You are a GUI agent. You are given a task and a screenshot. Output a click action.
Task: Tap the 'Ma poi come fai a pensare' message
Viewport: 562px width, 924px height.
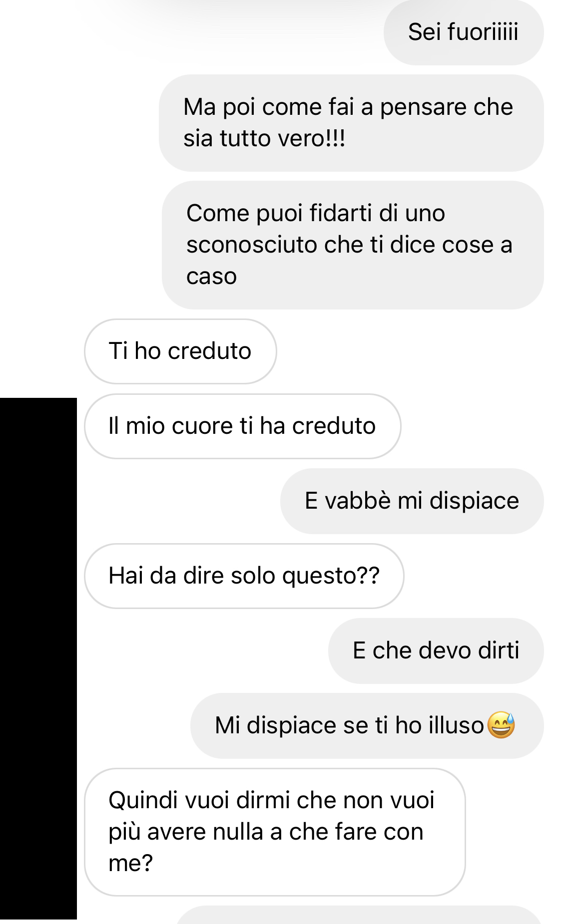[x=351, y=123]
